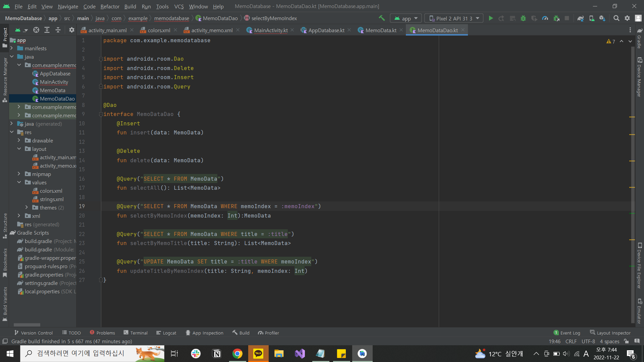Image resolution: width=644 pixels, height=362 pixels.
Task: Click the horizontal scrollbar of project panel
Action: click(27, 325)
